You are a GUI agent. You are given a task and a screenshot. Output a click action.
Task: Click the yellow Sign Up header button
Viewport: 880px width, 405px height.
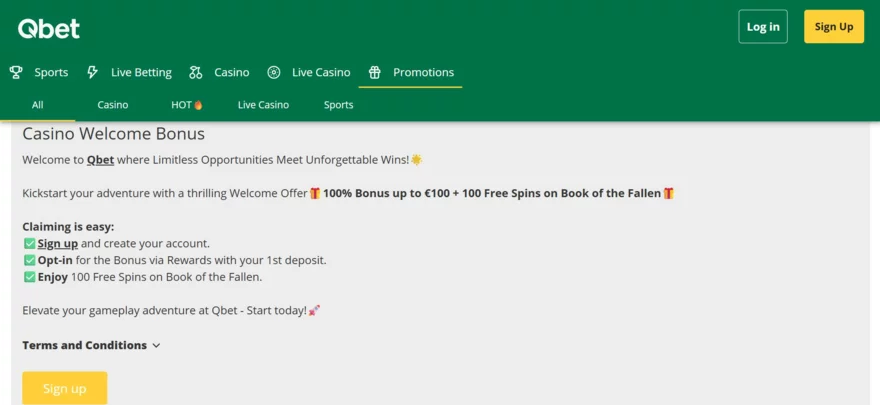coord(834,26)
